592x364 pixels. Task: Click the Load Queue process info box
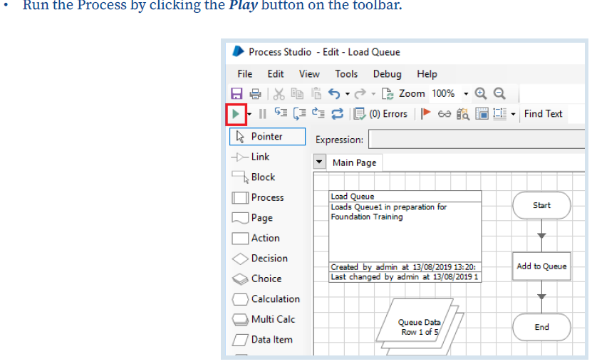point(405,236)
